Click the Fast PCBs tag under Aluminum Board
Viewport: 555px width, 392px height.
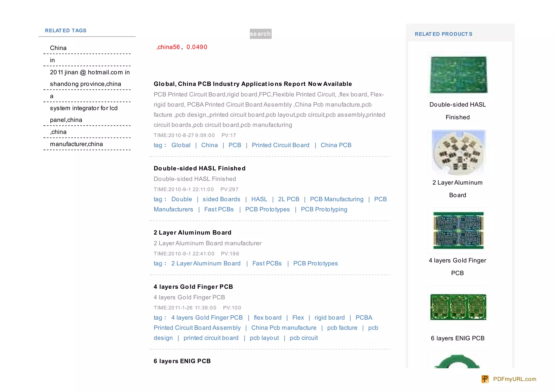pos(267,264)
